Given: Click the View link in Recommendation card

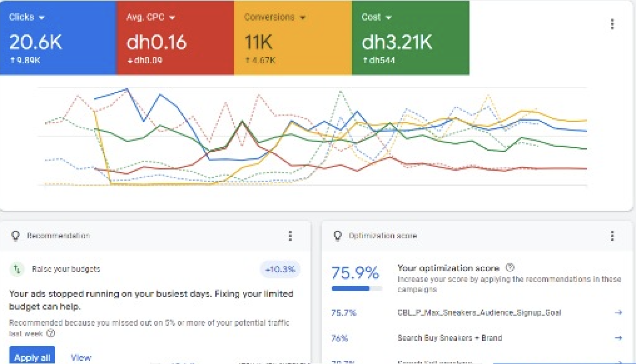Looking at the screenshot, I should click(x=81, y=358).
